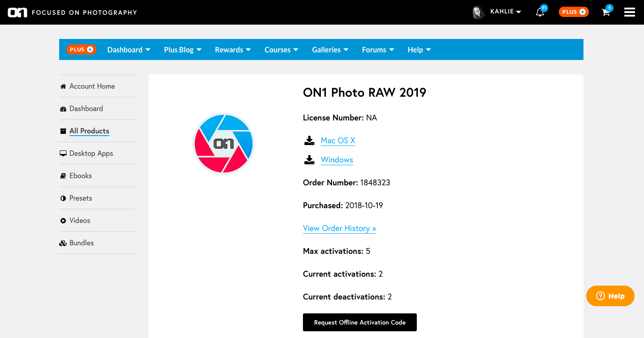
Task: Click the orange Plus badge in header
Action: 574,12
